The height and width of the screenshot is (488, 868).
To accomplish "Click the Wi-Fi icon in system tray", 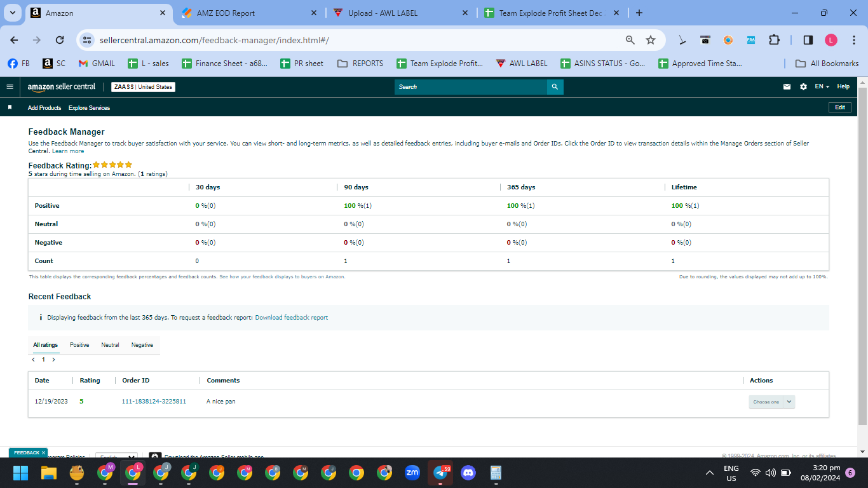I will pyautogui.click(x=755, y=473).
